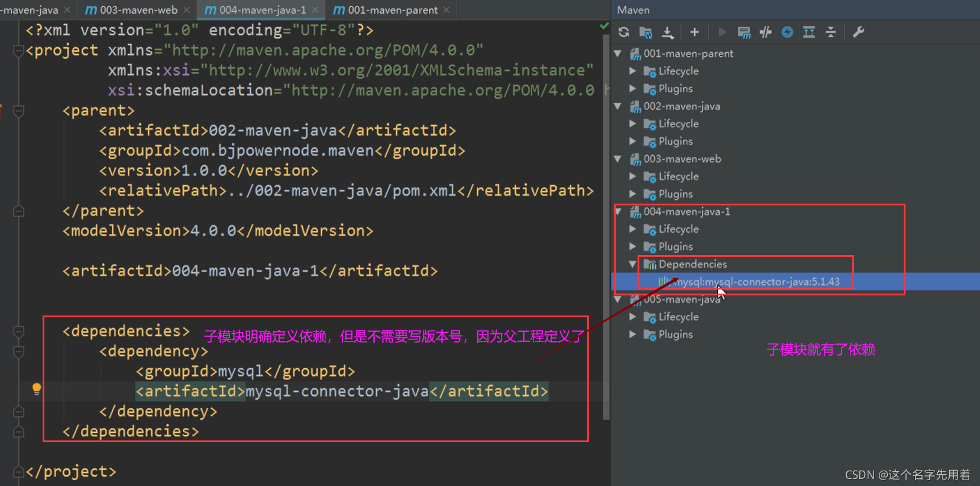980x486 pixels.
Task: Close the 003-maven-web editor tab
Action: (x=187, y=10)
